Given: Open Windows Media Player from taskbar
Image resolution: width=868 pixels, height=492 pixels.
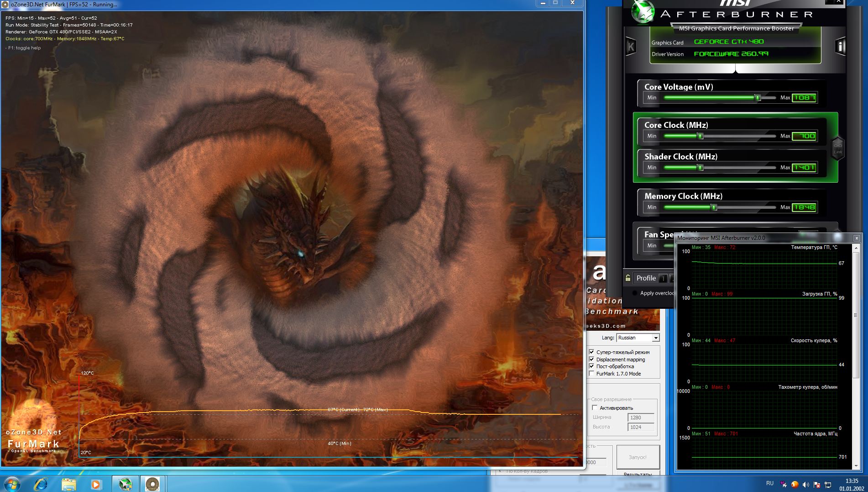Looking at the screenshot, I should pos(96,484).
